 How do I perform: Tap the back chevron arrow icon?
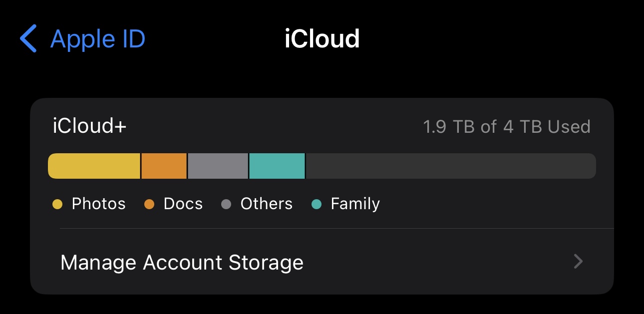click(28, 39)
